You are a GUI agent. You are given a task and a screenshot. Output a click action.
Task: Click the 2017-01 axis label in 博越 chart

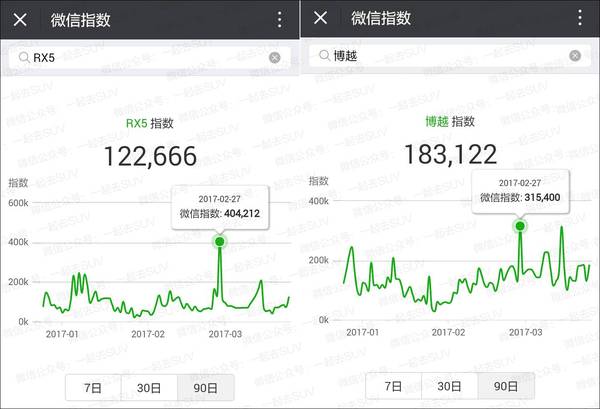(x=362, y=332)
